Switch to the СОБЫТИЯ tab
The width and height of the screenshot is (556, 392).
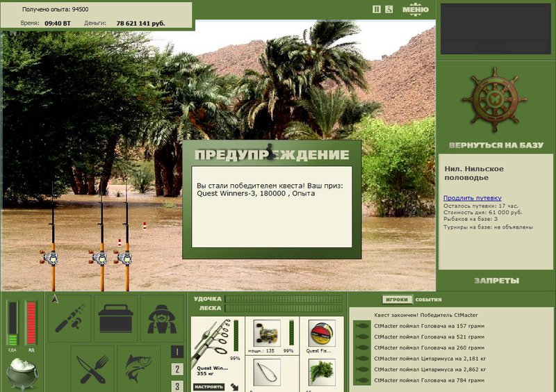428,300
